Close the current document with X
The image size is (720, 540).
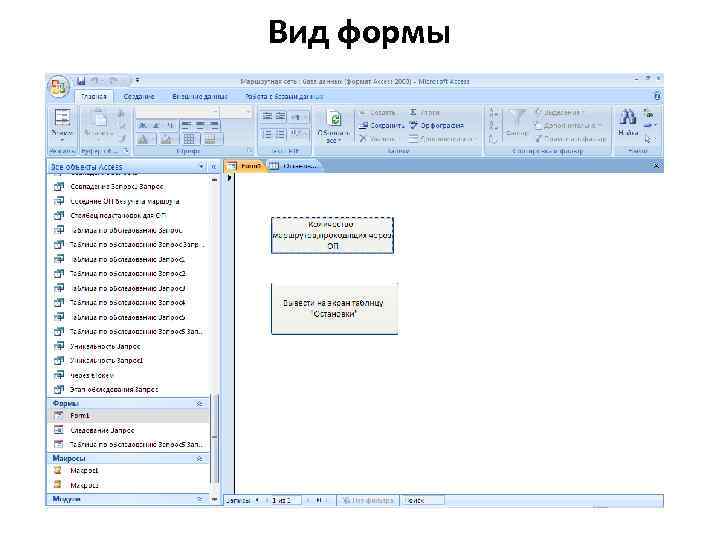tap(656, 166)
